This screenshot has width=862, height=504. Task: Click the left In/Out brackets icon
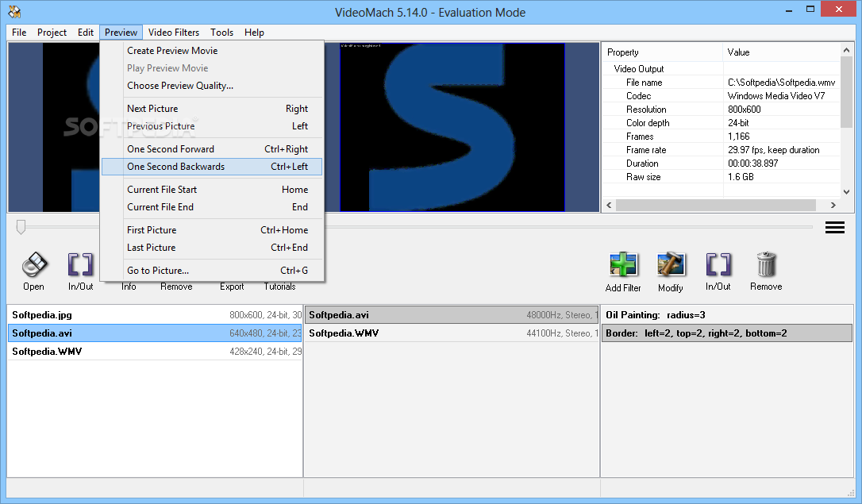80,265
